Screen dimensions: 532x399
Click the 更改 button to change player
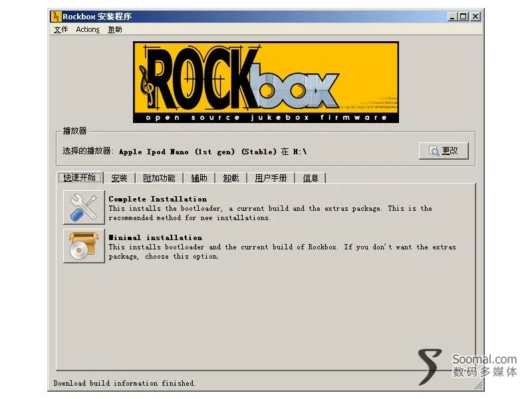[x=444, y=151]
